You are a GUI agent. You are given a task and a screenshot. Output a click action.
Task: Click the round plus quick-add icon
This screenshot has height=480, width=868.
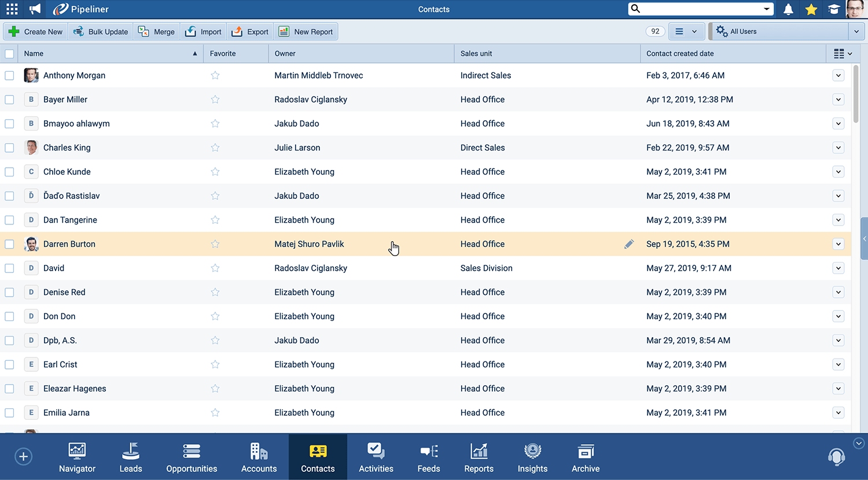[x=23, y=457]
